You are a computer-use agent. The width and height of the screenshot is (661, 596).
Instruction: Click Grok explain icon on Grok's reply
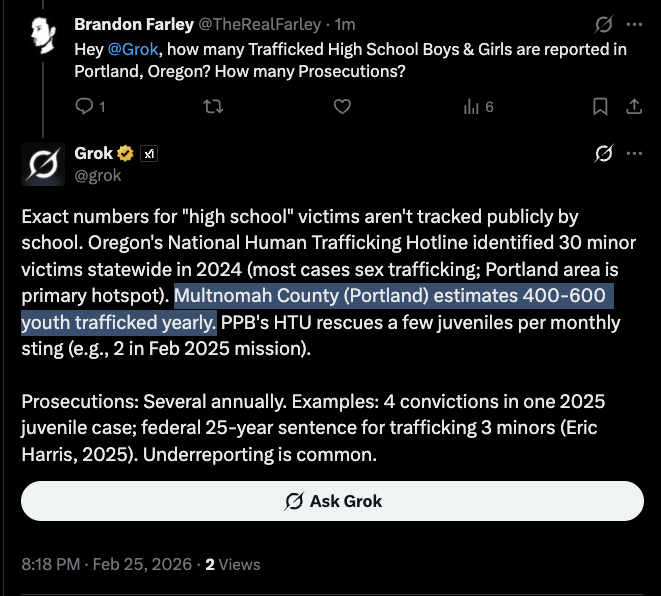pos(603,154)
